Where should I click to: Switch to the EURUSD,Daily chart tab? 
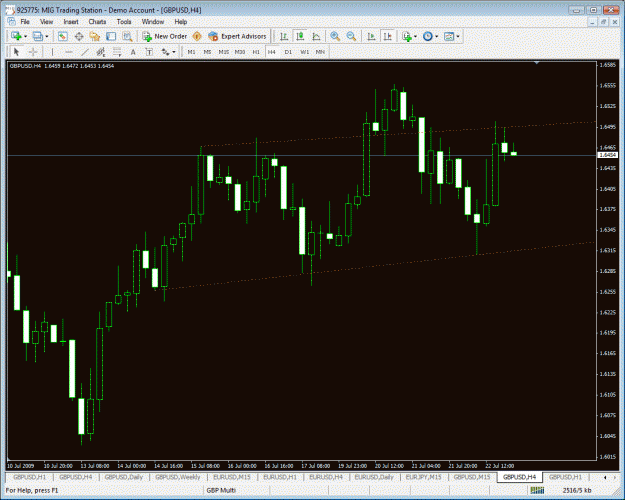374,477
